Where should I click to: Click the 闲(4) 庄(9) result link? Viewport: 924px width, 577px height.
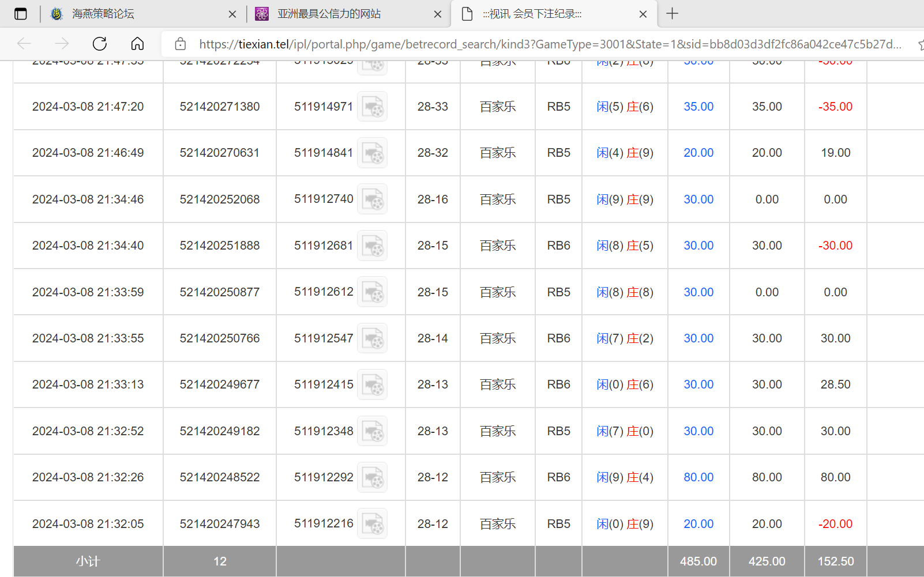625,153
